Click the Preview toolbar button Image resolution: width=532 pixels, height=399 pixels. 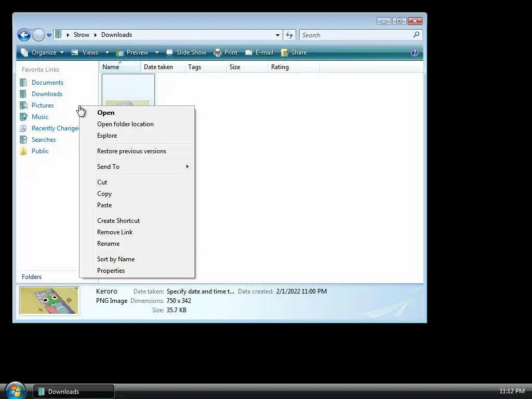pyautogui.click(x=132, y=52)
